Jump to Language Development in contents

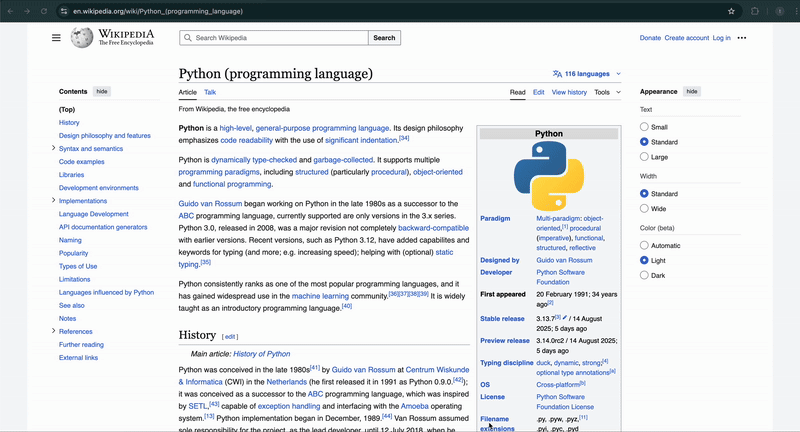click(x=93, y=214)
